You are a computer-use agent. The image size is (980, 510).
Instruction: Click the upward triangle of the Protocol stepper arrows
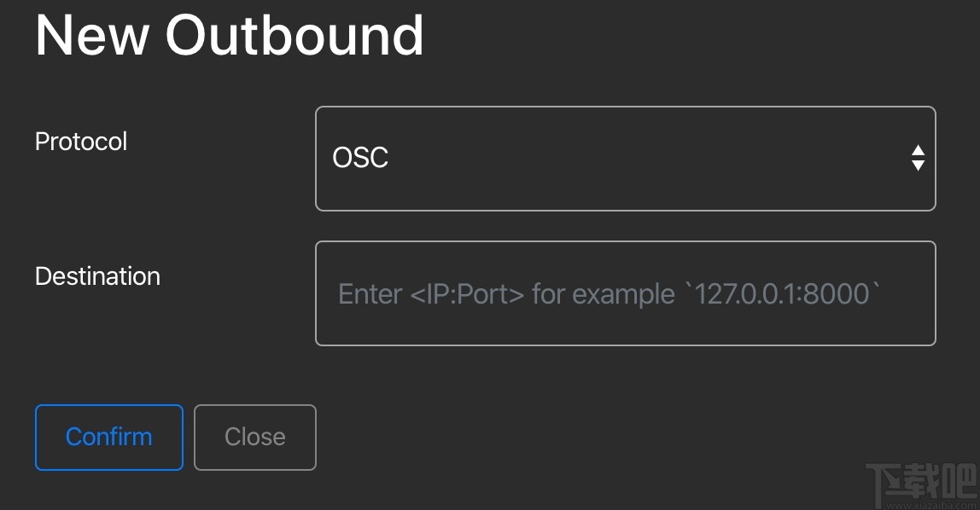click(x=918, y=150)
